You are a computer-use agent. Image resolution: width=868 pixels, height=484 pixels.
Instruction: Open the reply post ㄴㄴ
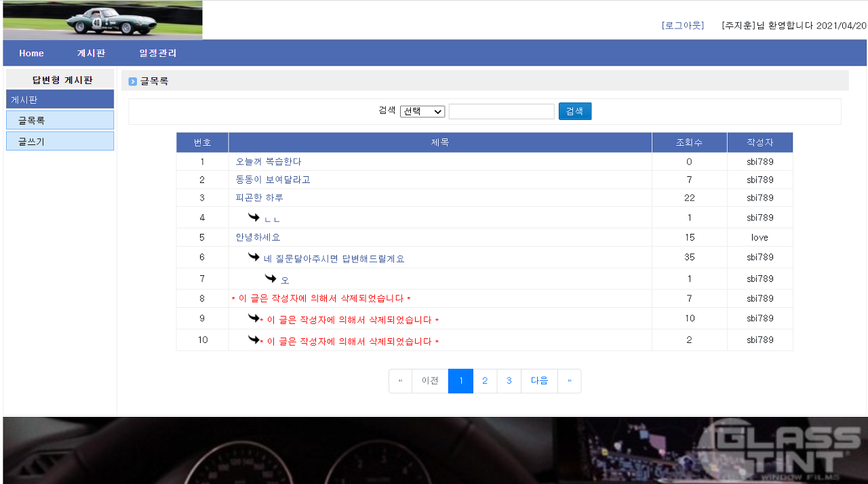coord(272,219)
